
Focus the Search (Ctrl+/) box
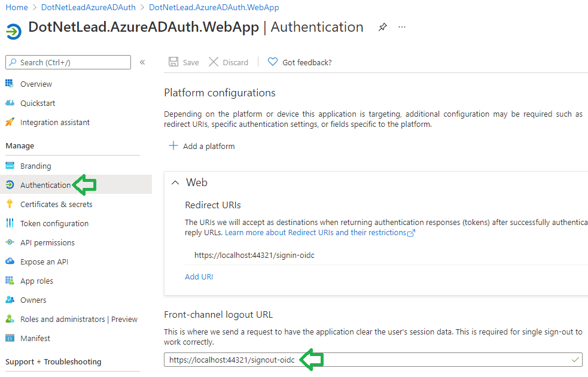click(68, 62)
